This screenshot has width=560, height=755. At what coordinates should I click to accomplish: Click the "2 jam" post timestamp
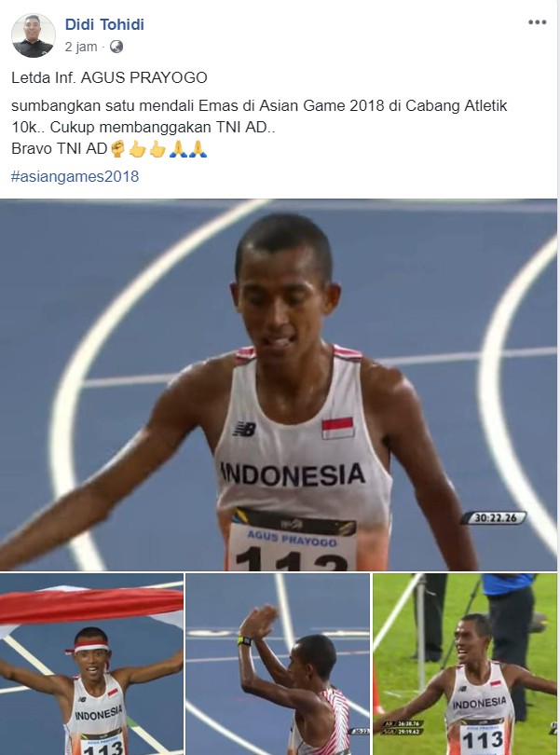pyautogui.click(x=81, y=47)
